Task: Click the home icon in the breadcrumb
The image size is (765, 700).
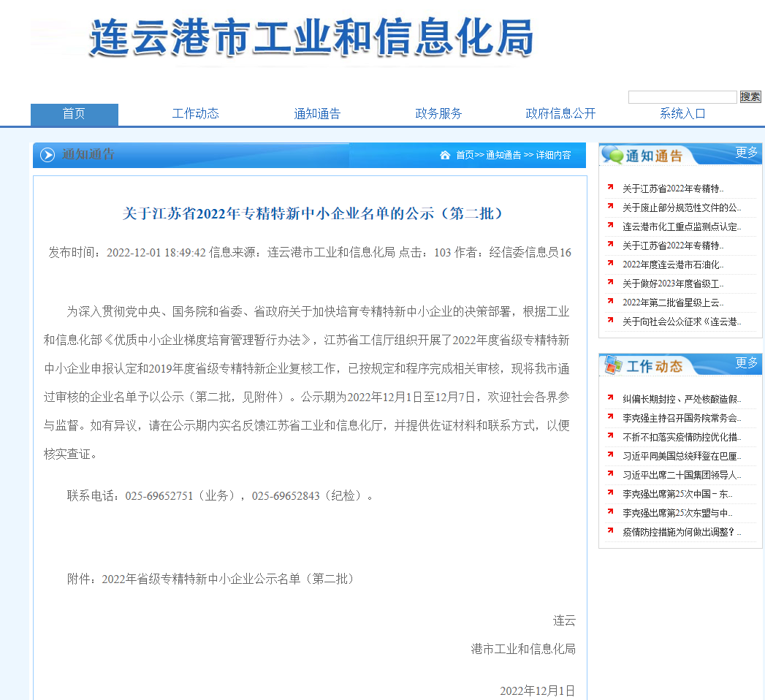Action: 444,155
